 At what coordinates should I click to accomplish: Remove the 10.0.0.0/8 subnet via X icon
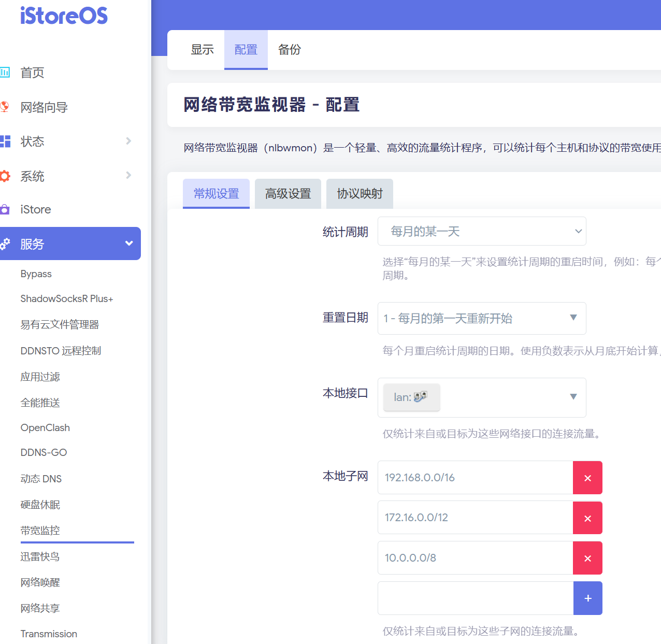pyautogui.click(x=587, y=558)
